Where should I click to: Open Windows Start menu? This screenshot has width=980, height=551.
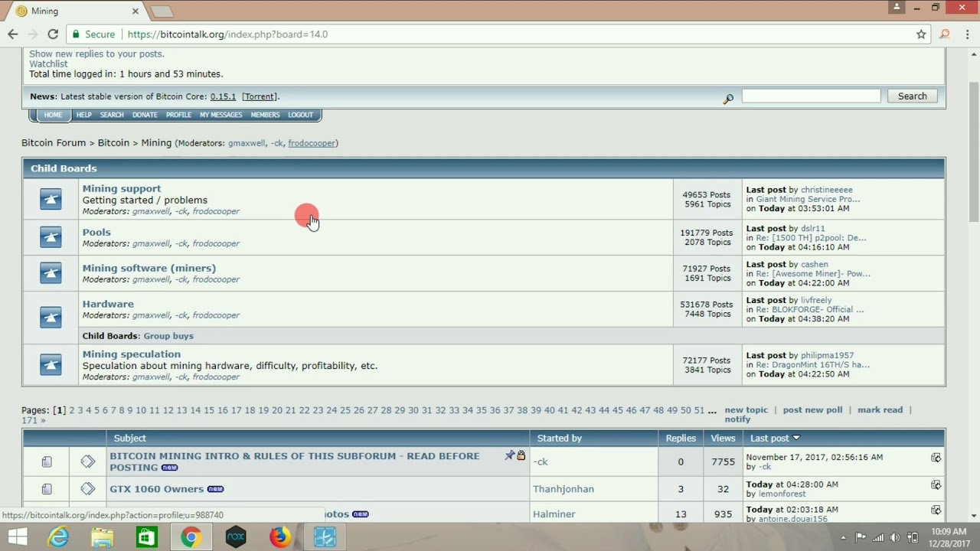pyautogui.click(x=17, y=537)
